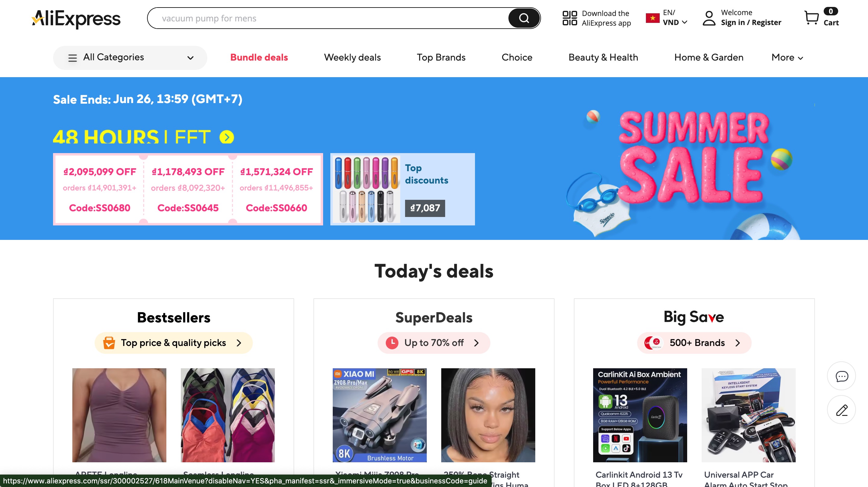This screenshot has height=487, width=868.
Task: Click the pencil feedback icon
Action: 842,410
